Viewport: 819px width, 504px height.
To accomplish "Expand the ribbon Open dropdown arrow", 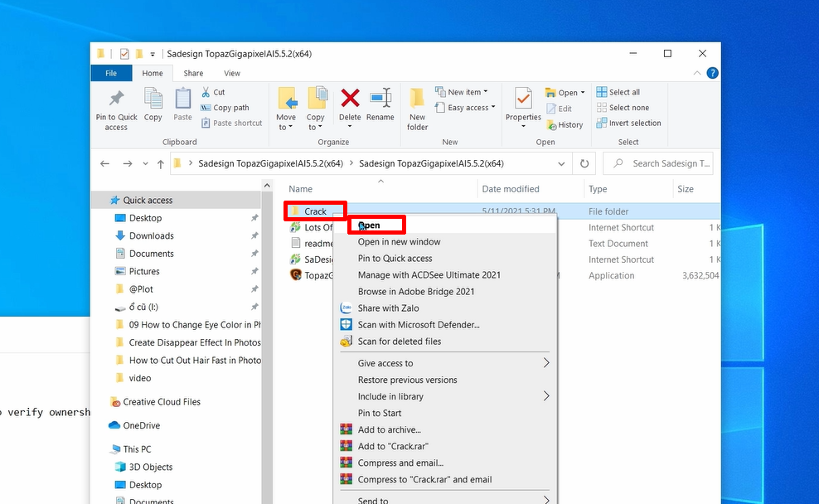I will pos(583,93).
